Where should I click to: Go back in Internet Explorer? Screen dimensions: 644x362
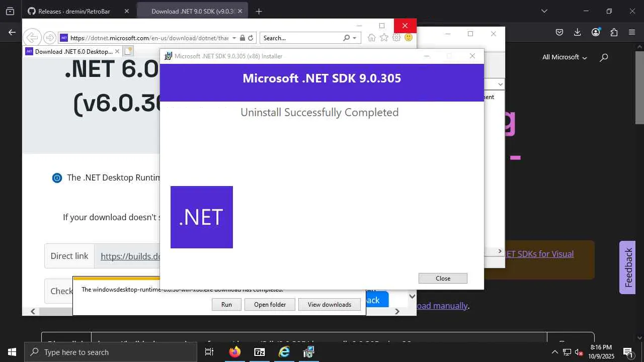[32, 38]
